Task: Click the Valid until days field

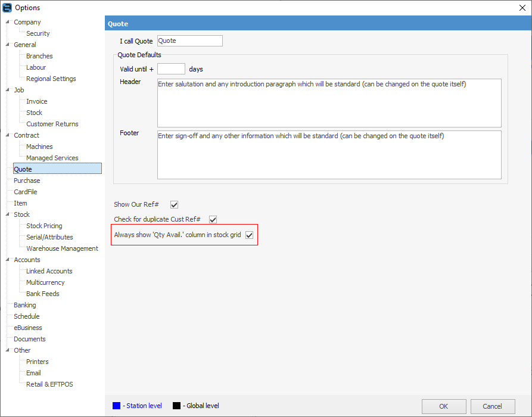Action: [171, 69]
